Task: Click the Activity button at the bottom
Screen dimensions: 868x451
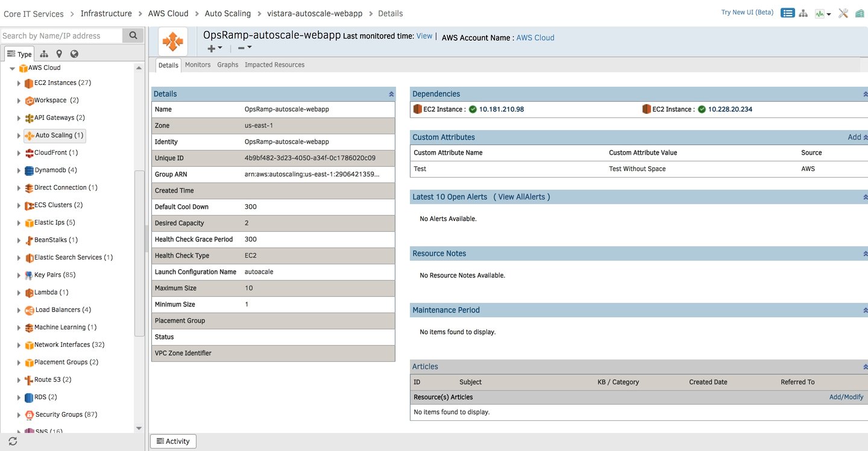Action: (173, 441)
